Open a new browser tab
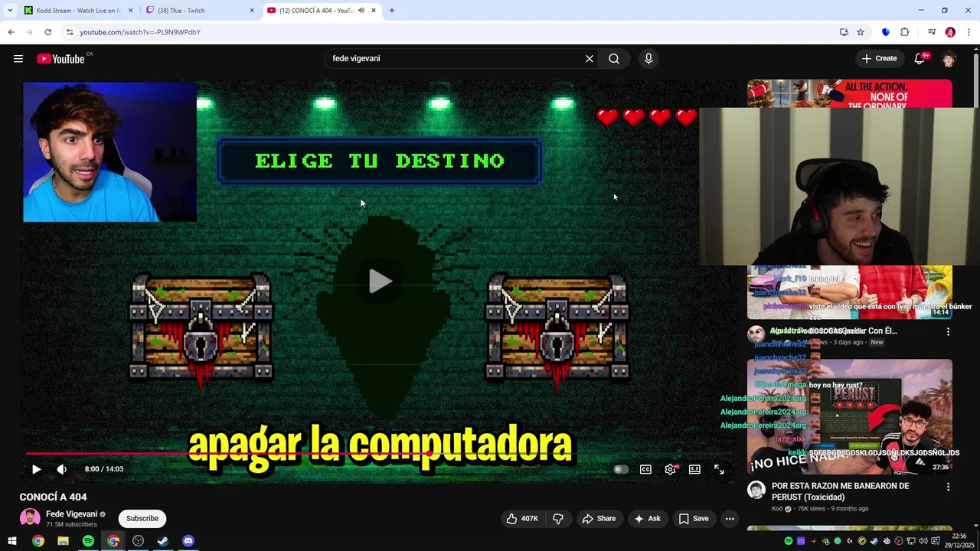Screen dimensions: 980x551 point(392,11)
